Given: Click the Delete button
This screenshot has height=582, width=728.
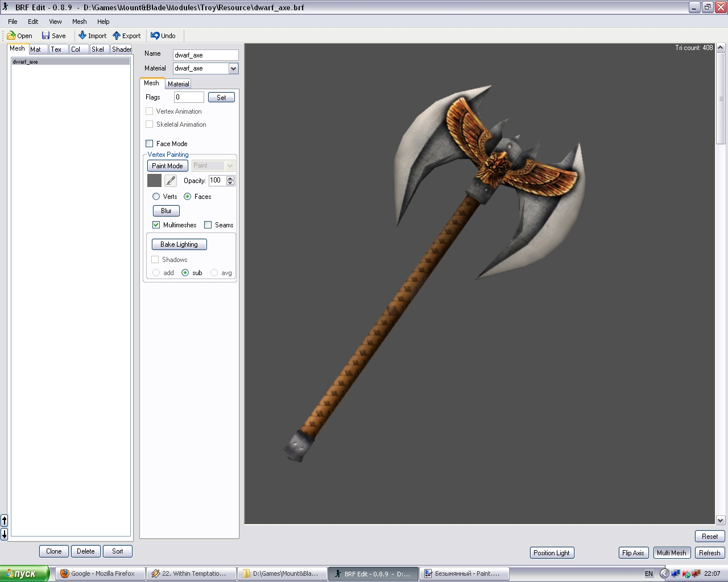Looking at the screenshot, I should (86, 551).
